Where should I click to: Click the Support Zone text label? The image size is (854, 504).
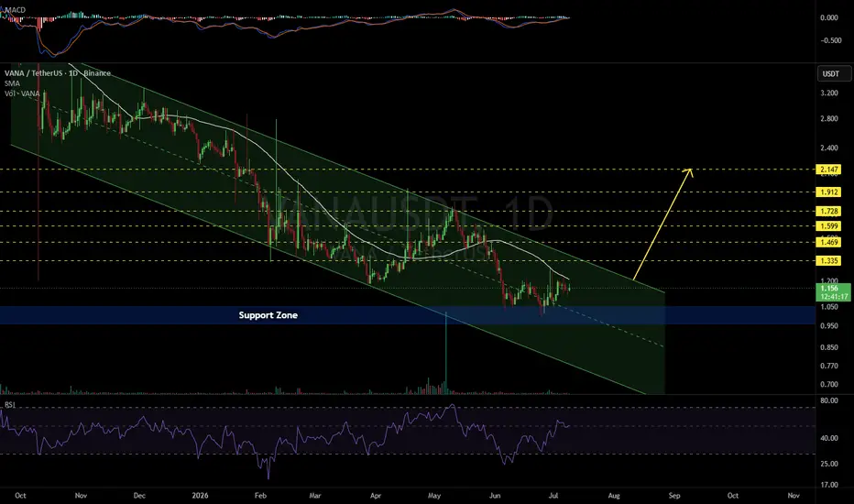(x=268, y=315)
